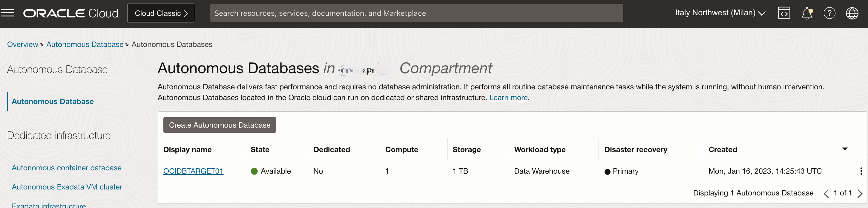Go to next page of results

coord(860,193)
